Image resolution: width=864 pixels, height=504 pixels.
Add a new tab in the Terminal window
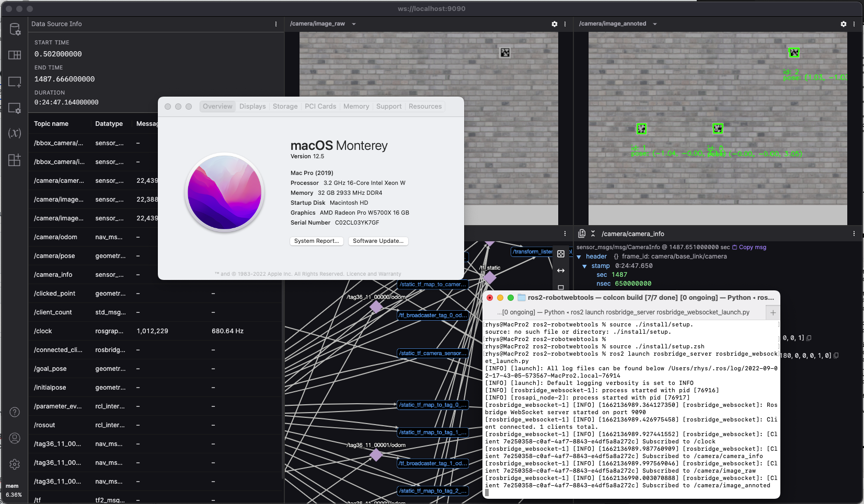[773, 312]
